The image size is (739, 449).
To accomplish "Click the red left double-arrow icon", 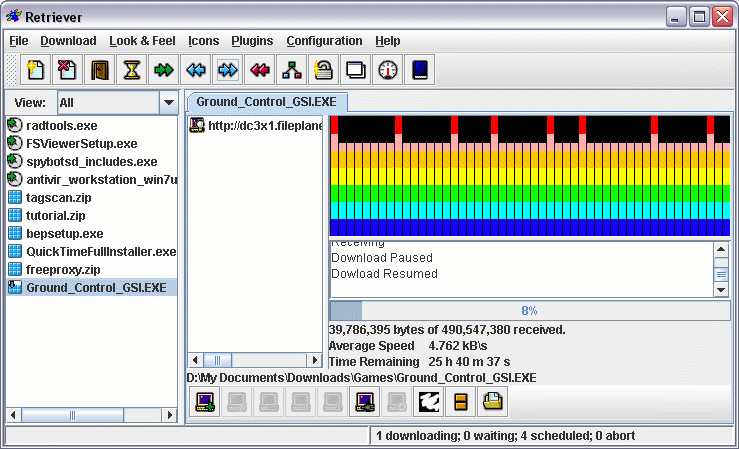I will [260, 70].
